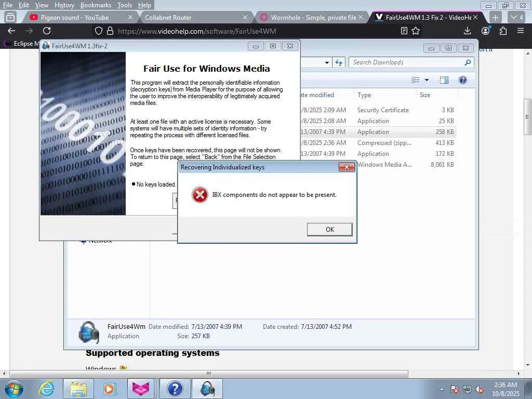Click the FairUse4Wm details pane icon

[x=88, y=332]
